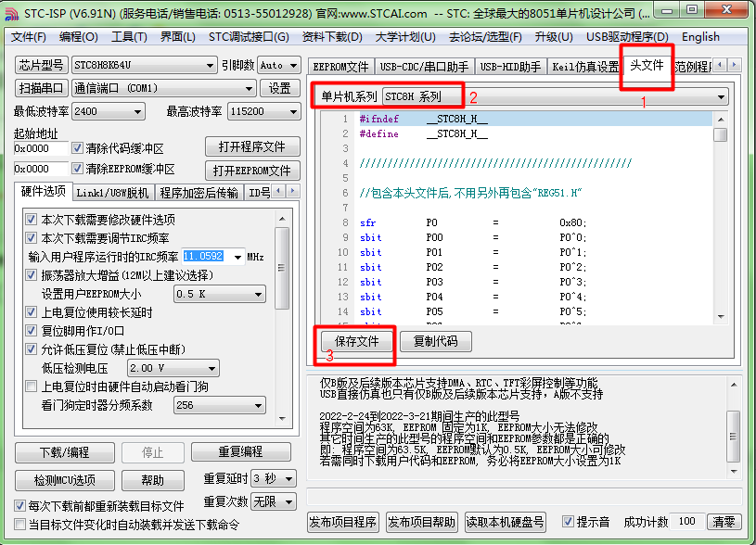Open the EEPROM大小 0.5 K dropdown

point(219,294)
